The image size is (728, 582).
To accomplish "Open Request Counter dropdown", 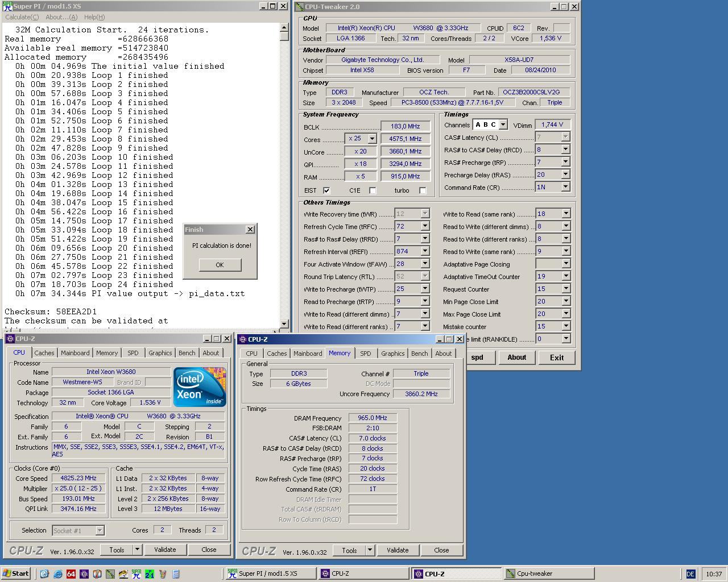I will click(x=566, y=289).
